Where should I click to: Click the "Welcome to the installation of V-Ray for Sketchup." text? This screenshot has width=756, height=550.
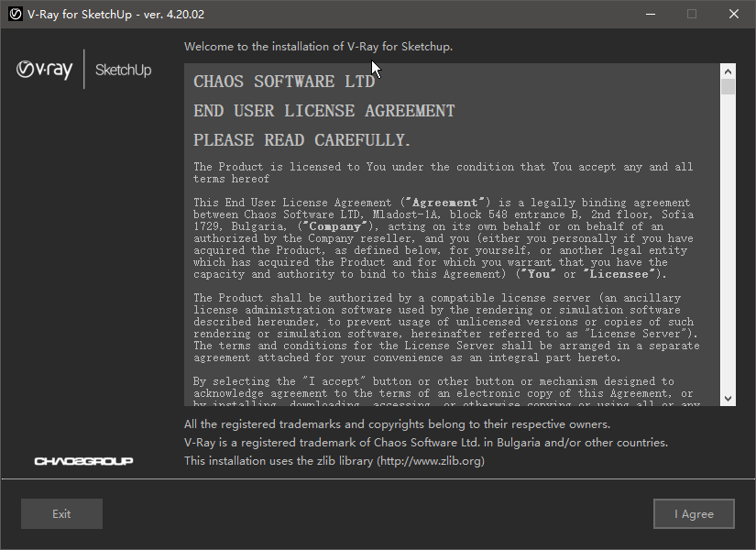[318, 47]
